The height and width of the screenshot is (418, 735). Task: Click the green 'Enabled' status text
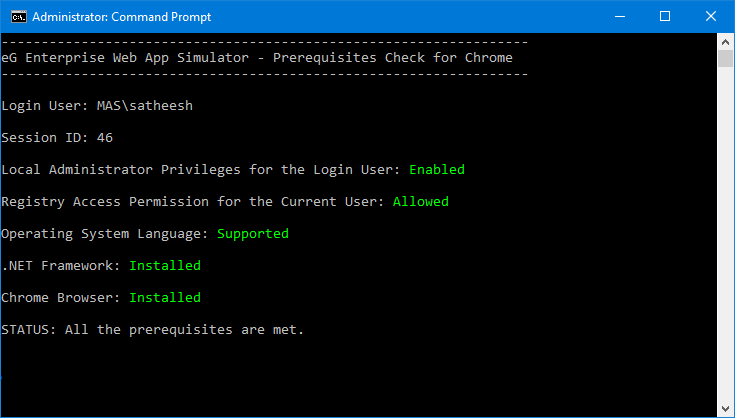pyautogui.click(x=437, y=169)
